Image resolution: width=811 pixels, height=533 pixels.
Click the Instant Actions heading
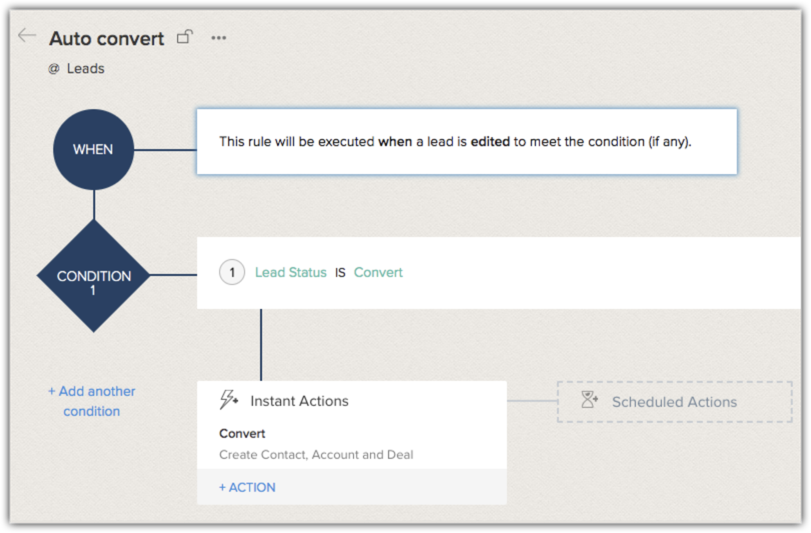299,401
